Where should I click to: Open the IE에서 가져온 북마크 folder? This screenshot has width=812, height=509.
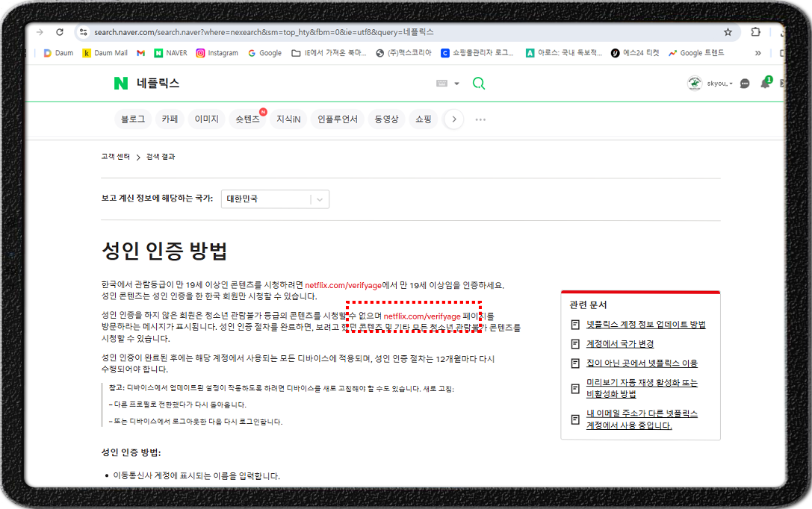(x=329, y=53)
